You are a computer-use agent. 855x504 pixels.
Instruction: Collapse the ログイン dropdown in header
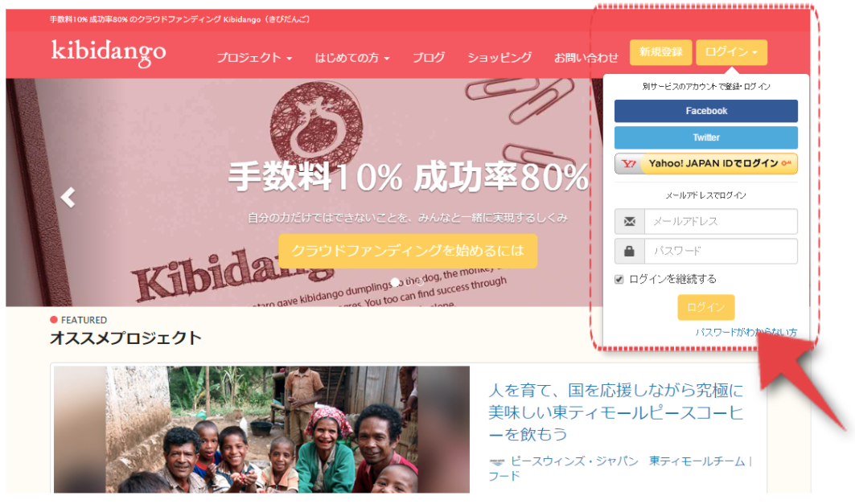pos(731,52)
